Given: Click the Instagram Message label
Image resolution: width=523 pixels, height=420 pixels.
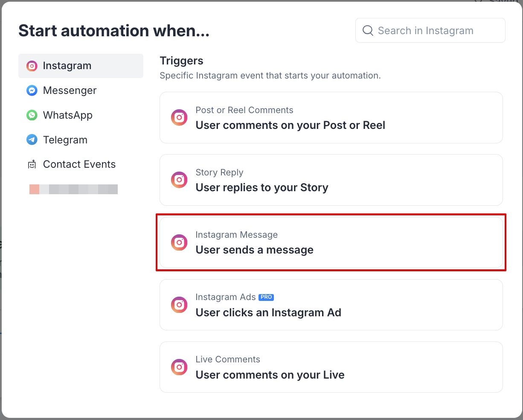Looking at the screenshot, I should click(x=236, y=235).
